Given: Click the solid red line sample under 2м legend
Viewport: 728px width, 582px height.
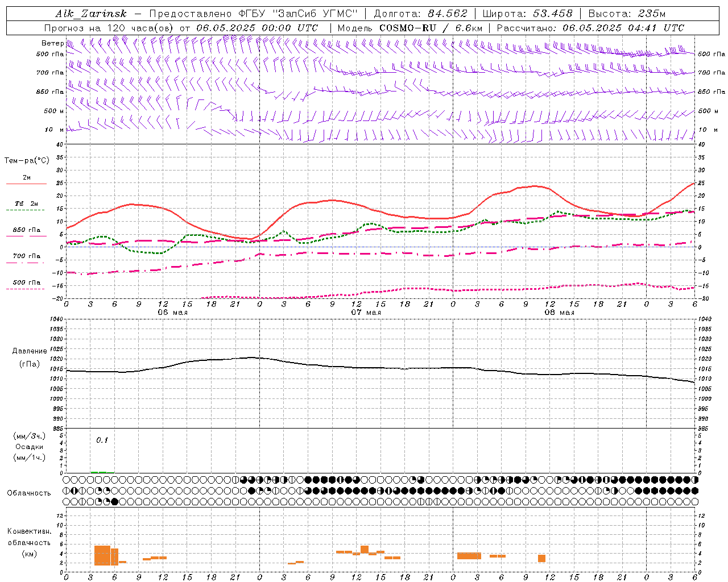Looking at the screenshot, I should 26,184.
